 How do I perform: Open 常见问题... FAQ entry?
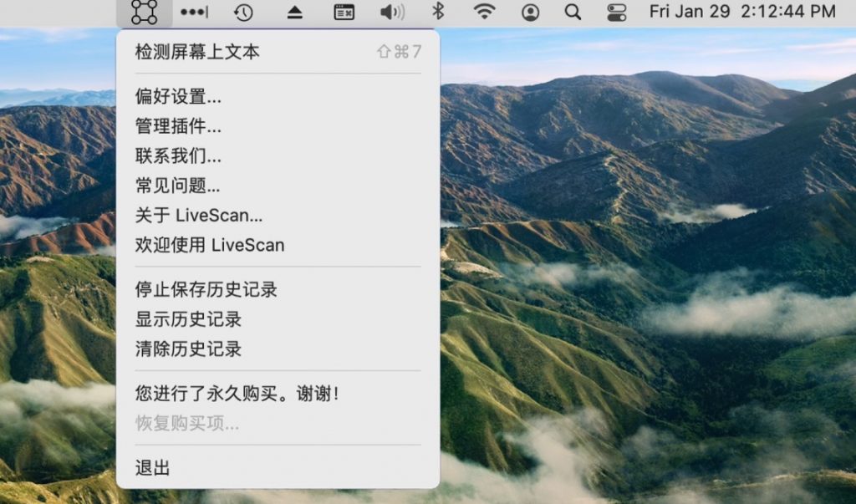click(x=278, y=186)
